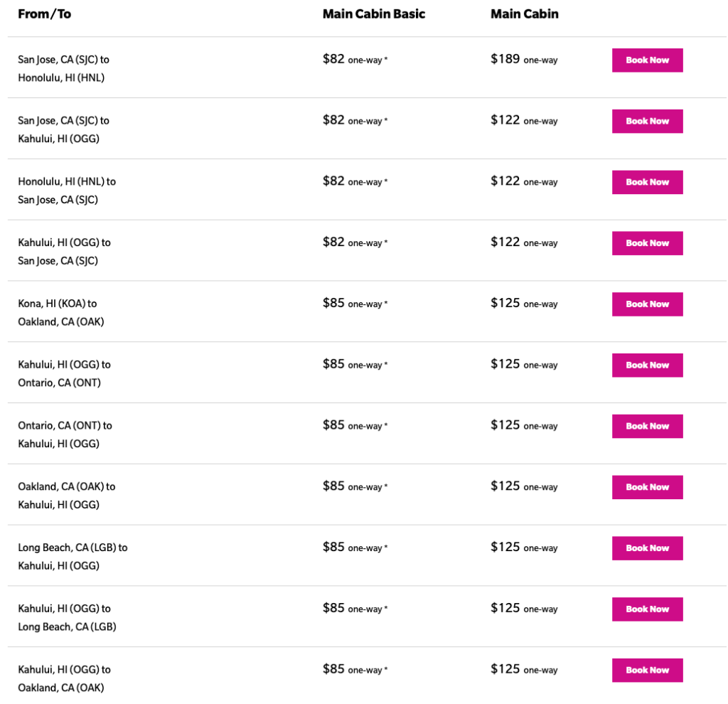Book the San Jose to Honolulu flight
Image resolution: width=728 pixels, height=704 pixels.
pos(647,60)
